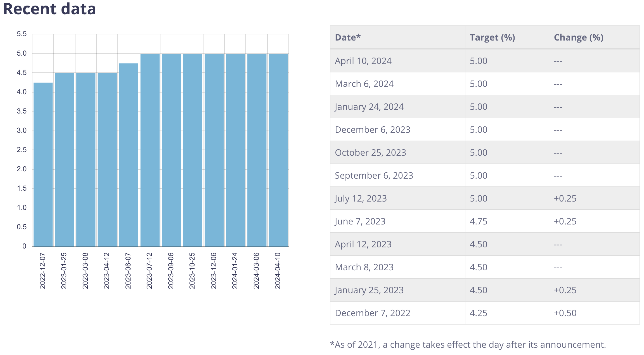Click the +0.50 change for December 7, 2022
Viewport: 644px width, 355px height.
click(x=565, y=313)
